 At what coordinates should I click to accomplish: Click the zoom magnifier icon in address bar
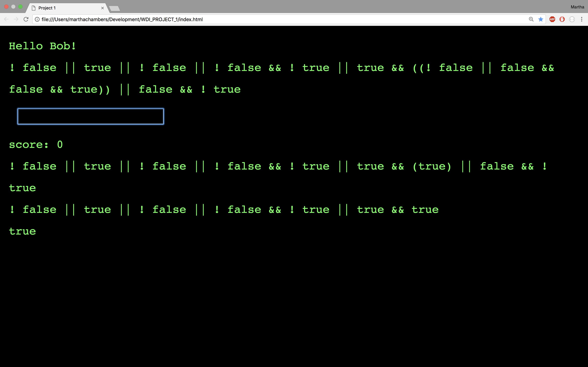(531, 19)
